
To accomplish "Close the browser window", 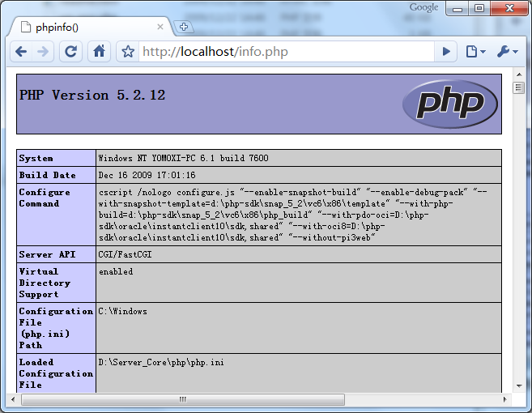I will [x=509, y=8].
